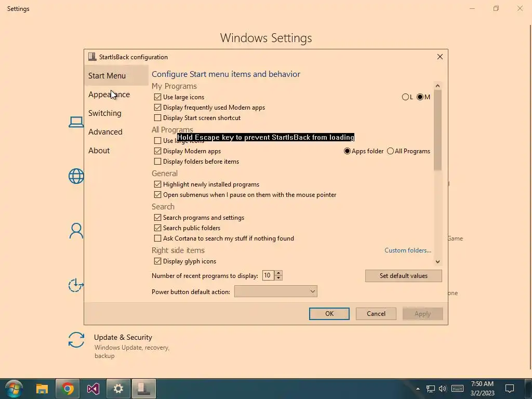Toggle My Programs Use large icons checkbox

(157, 97)
